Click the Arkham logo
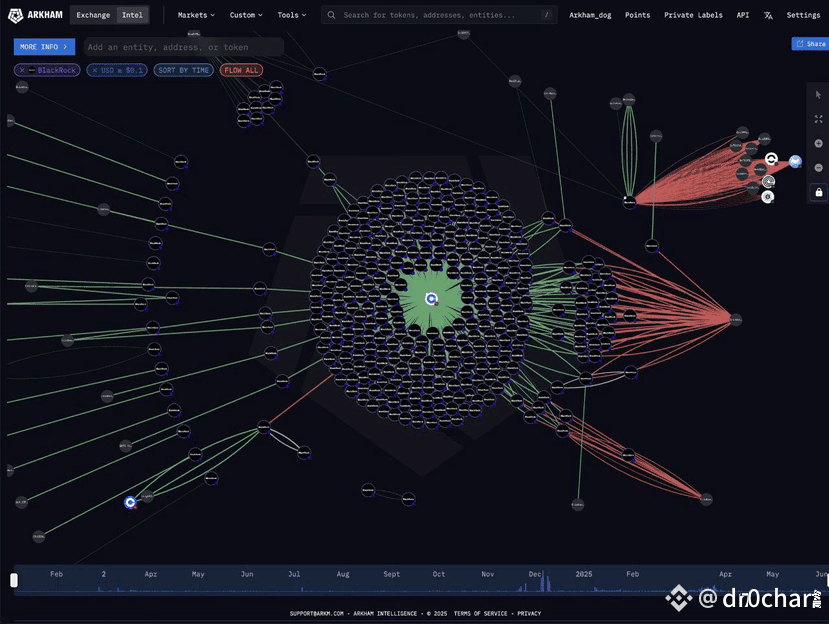The image size is (829, 624). coord(35,15)
